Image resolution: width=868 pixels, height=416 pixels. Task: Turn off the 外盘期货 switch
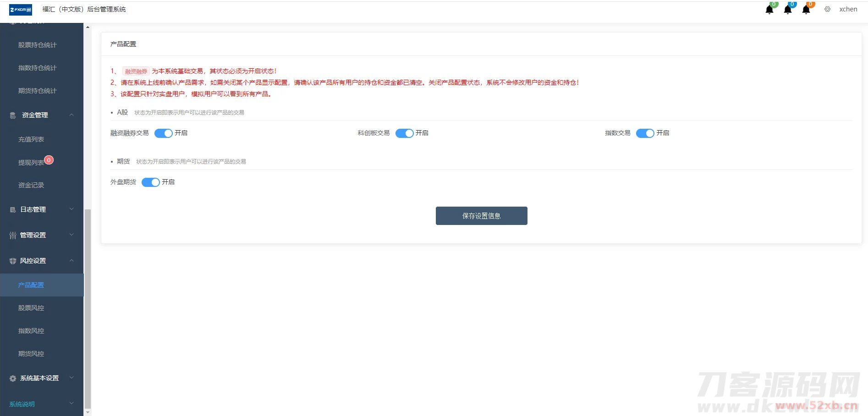click(x=150, y=182)
